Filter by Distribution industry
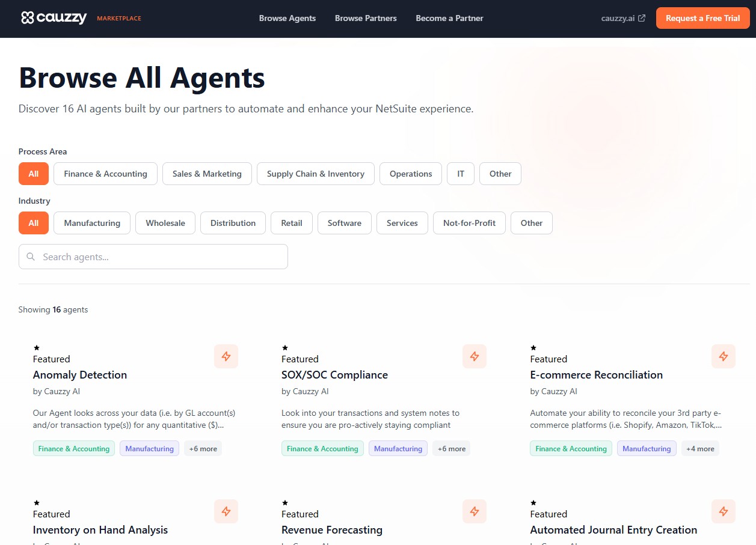 [233, 223]
